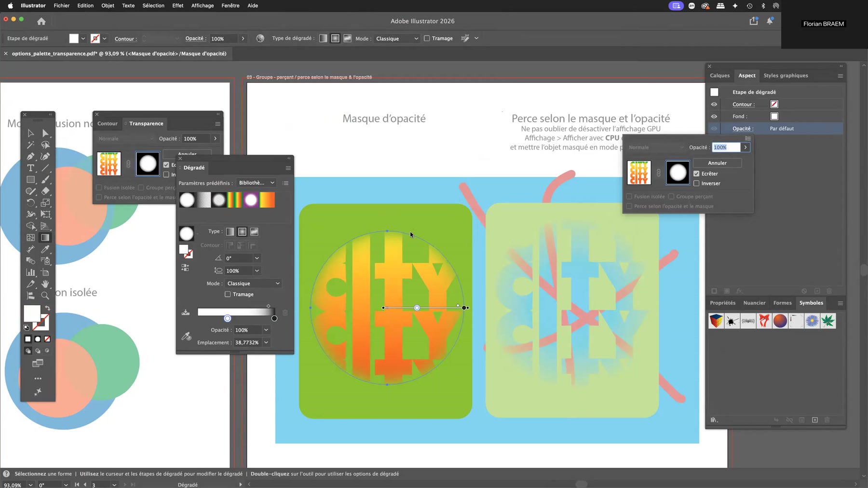The image size is (868, 488).
Task: Select the Magic Wand tool
Action: (x=30, y=145)
